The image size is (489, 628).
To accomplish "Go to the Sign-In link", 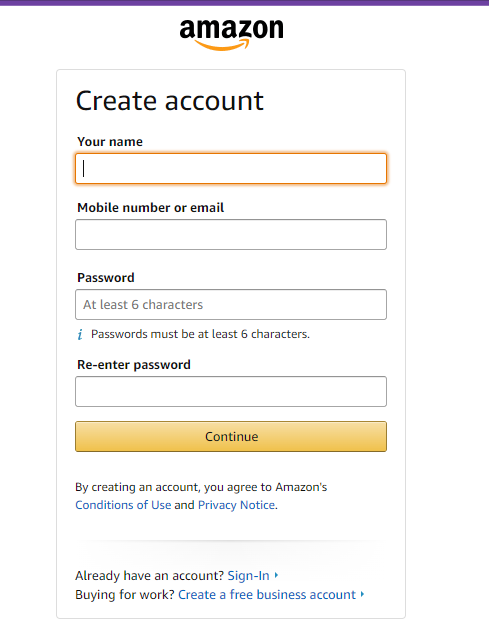I will tap(248, 576).
